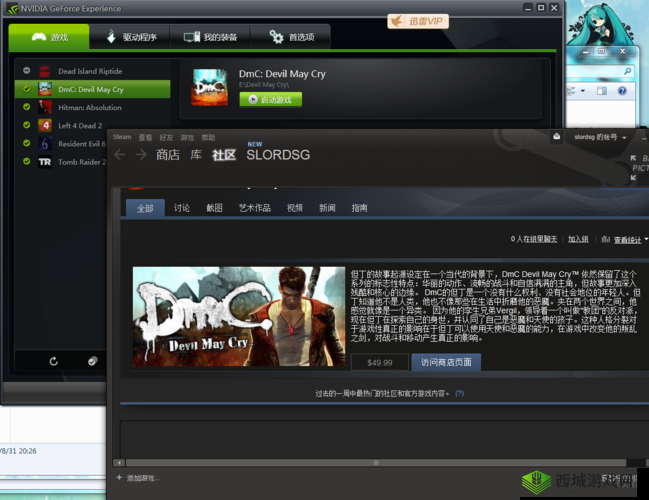The height and width of the screenshot is (500, 649).
Task: Click the Tomb Raider TR icon
Action: 45,161
